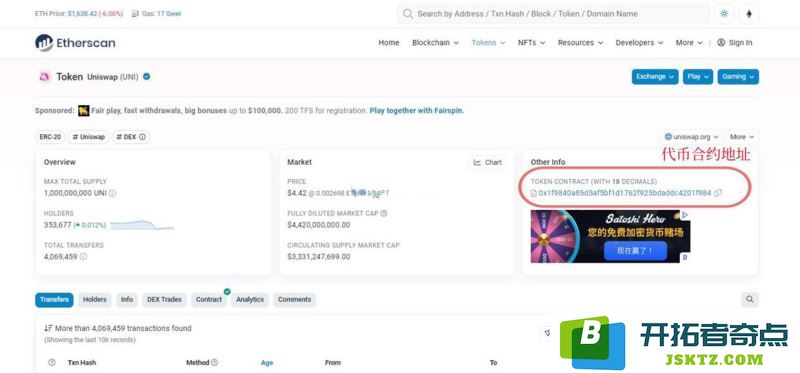Switch to the DEX Trades tab
Image resolution: width=800 pixels, height=373 pixels.
point(164,300)
